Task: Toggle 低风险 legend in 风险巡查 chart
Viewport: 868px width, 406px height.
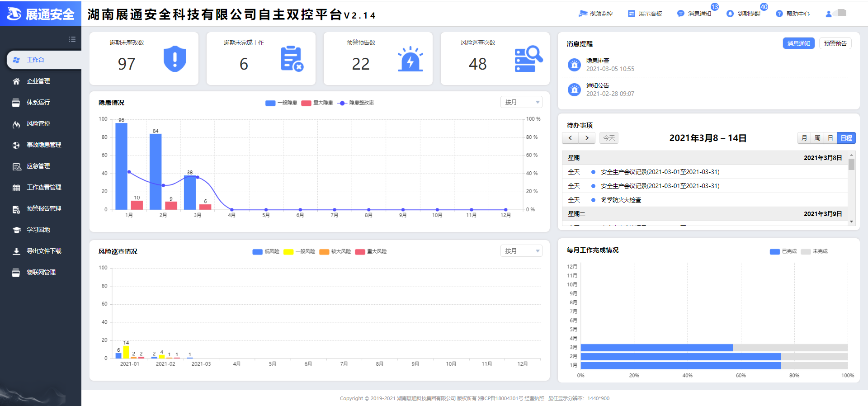Action: [266, 252]
